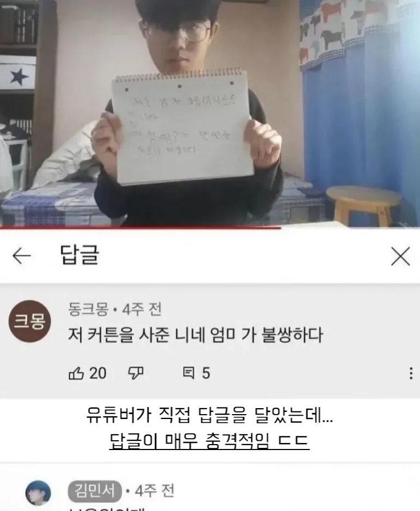This screenshot has width=420, height=511.
Task: Tap the video player showing the notepad
Action: pyautogui.click(x=210, y=113)
